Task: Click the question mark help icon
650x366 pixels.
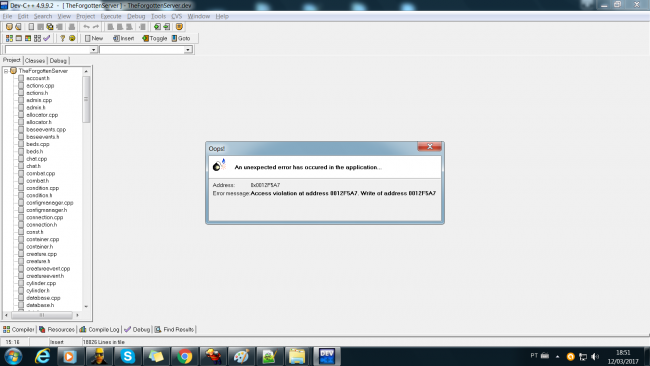Action: pos(63,38)
